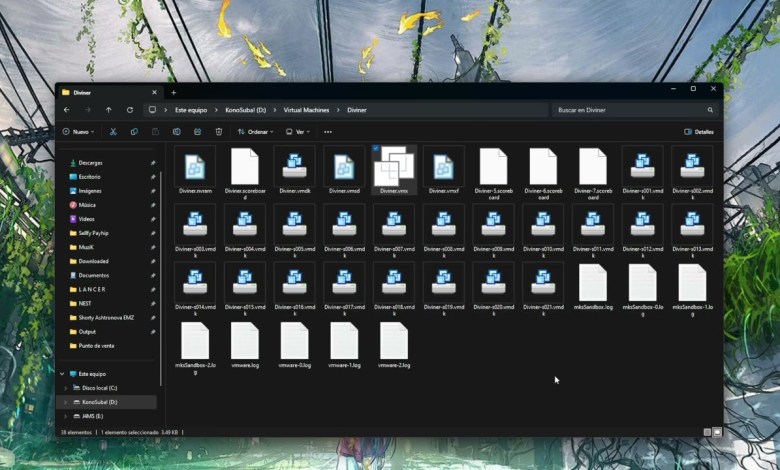Select the Diviner.vmx file icon
Viewport: 780px width, 470px height.
tap(394, 167)
